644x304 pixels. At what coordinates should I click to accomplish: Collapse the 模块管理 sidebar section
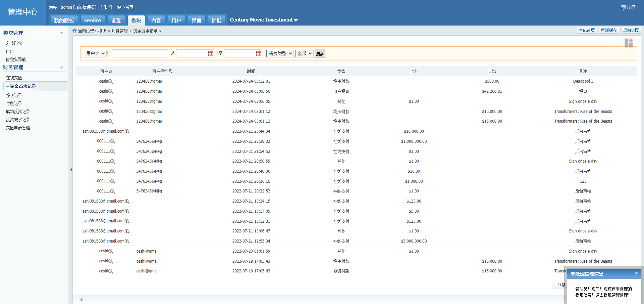coord(61,33)
